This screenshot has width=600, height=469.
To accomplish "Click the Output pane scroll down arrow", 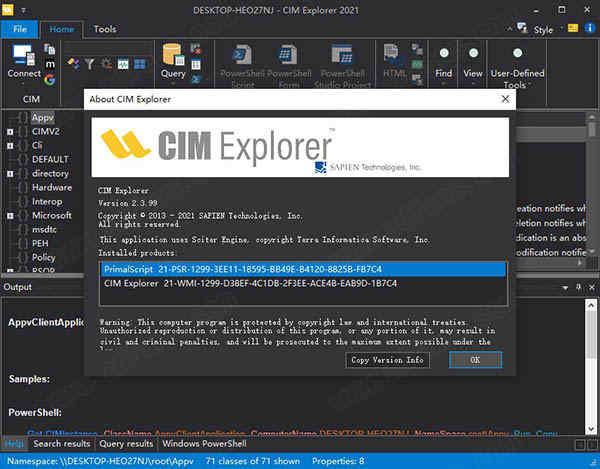I will tap(590, 429).
